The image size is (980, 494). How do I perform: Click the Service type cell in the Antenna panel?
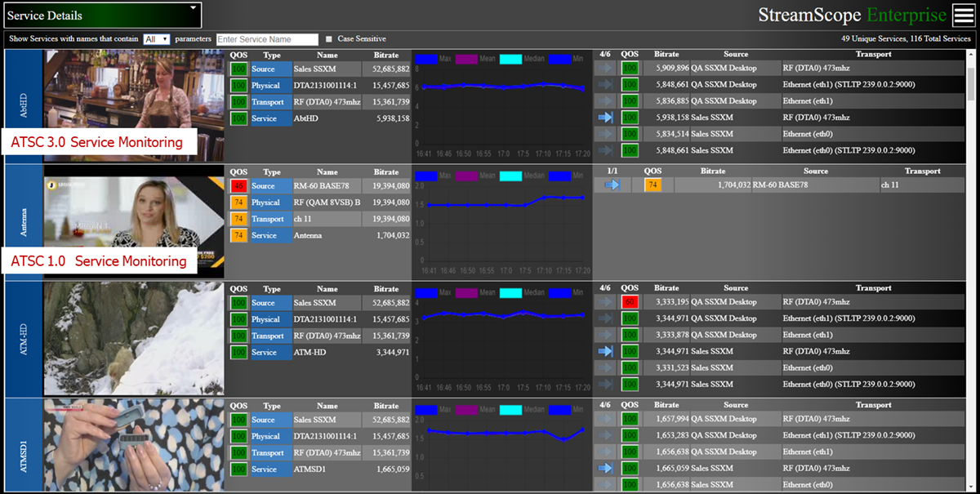pos(272,235)
